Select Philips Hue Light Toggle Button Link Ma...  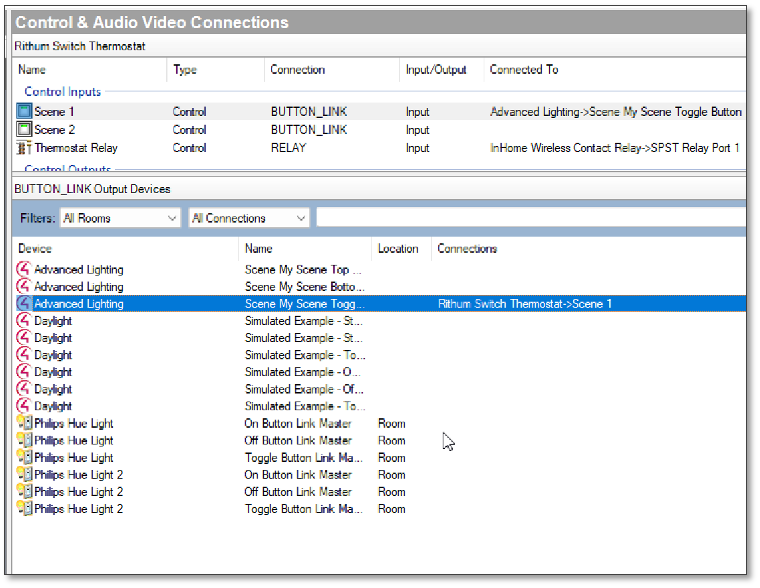pos(303,458)
